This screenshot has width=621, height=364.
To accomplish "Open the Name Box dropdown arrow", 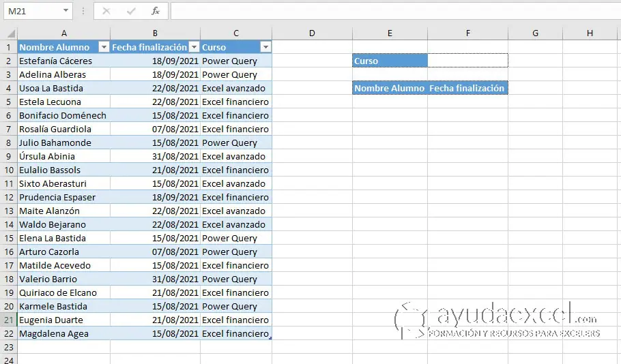I will (x=66, y=11).
